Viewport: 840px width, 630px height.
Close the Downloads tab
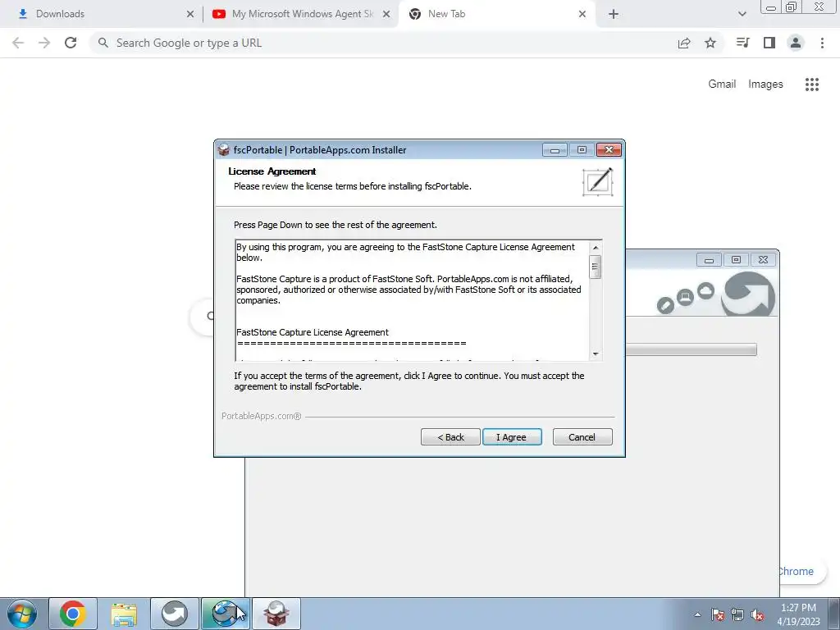(190, 15)
